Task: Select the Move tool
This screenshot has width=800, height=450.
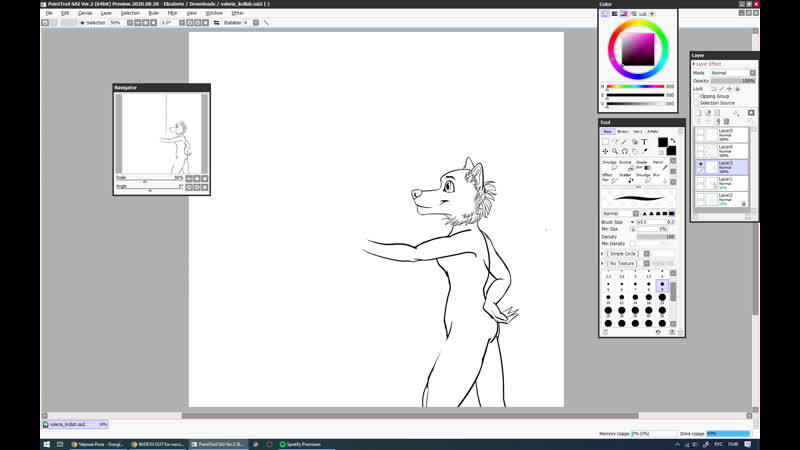Action: click(x=605, y=151)
